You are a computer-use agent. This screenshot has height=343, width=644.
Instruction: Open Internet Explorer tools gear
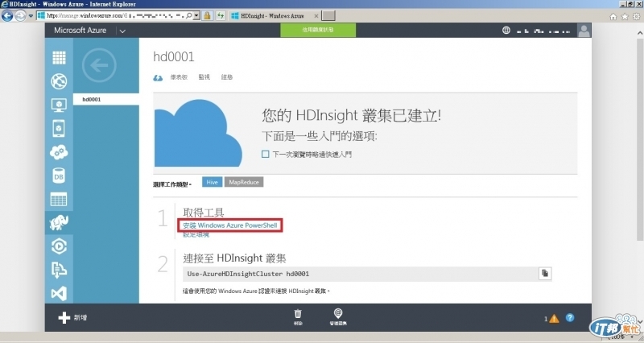coord(636,16)
